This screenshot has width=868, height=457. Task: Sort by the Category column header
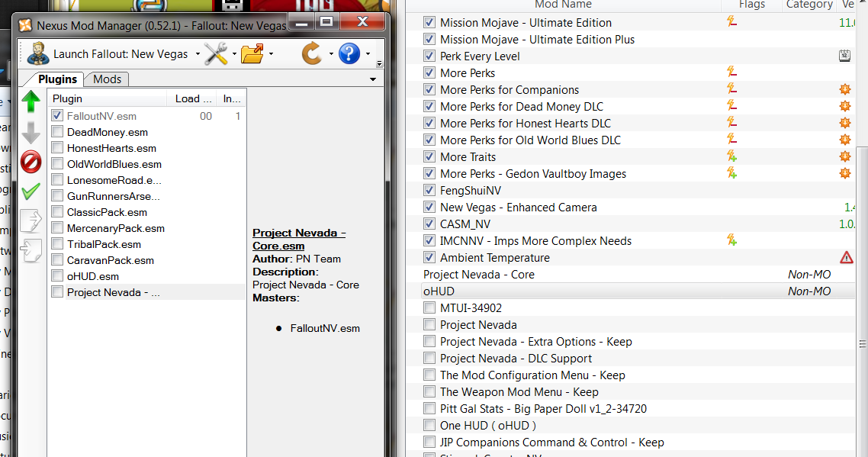[809, 5]
